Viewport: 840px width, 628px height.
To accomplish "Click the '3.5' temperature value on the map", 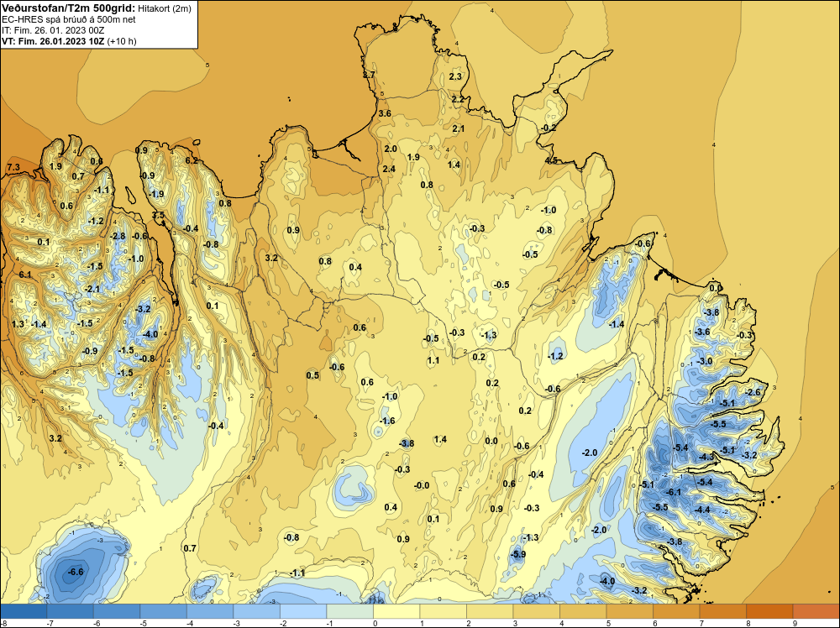I will click(x=158, y=215).
